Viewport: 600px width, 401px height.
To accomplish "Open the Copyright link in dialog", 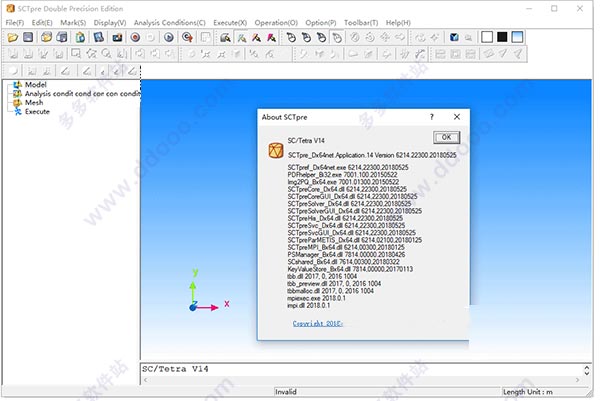I will coord(318,323).
